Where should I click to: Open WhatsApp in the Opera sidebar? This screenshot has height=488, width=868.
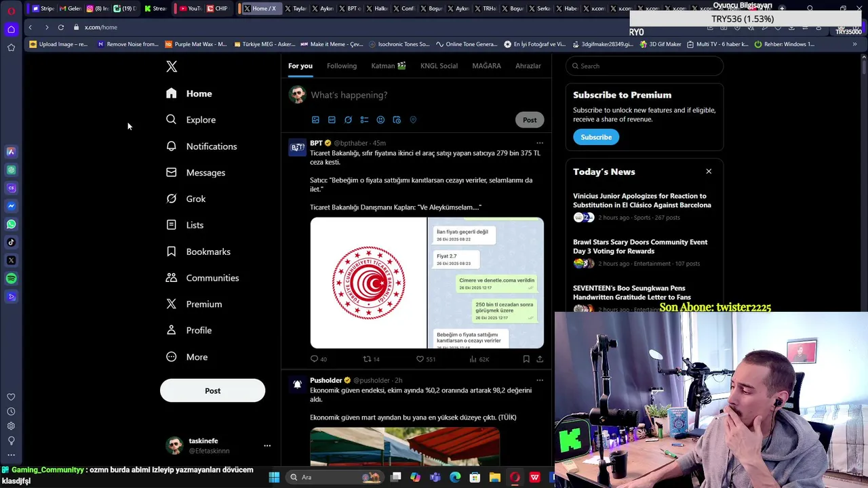pos(11,224)
